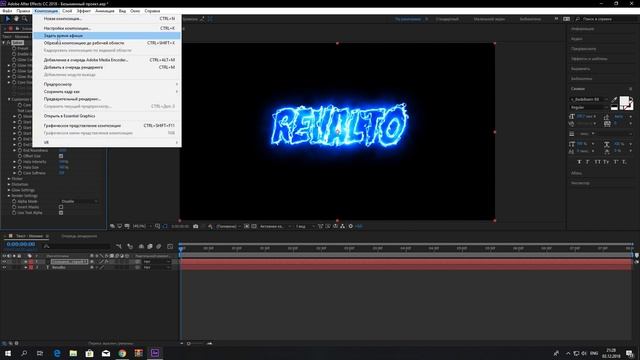Screen dimensions: 640x360
Task: Toggle the Offset Size checkbox
Action: tap(61, 156)
